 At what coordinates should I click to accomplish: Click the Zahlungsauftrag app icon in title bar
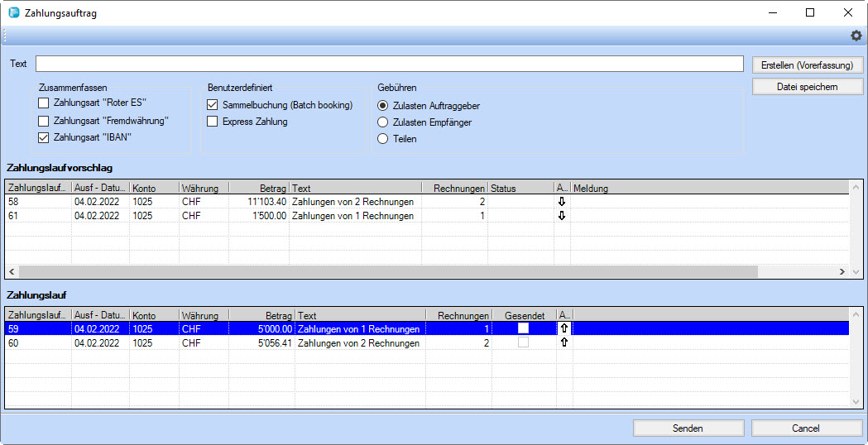14,13
